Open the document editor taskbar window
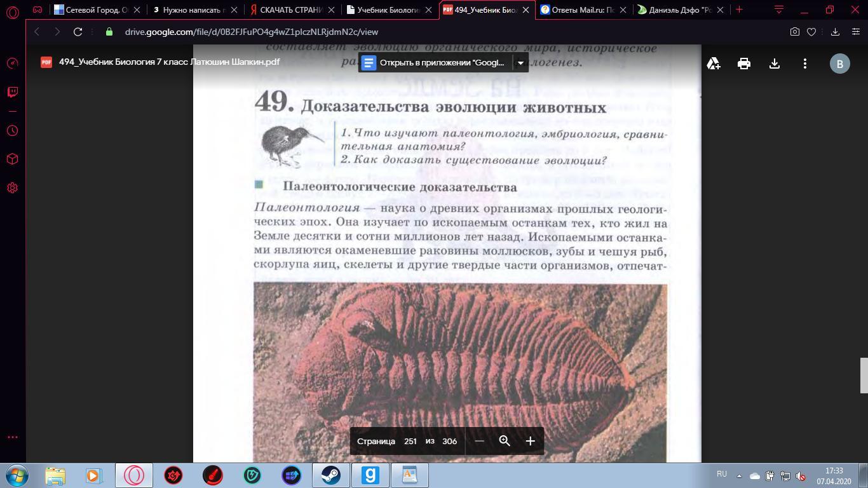 (410, 475)
